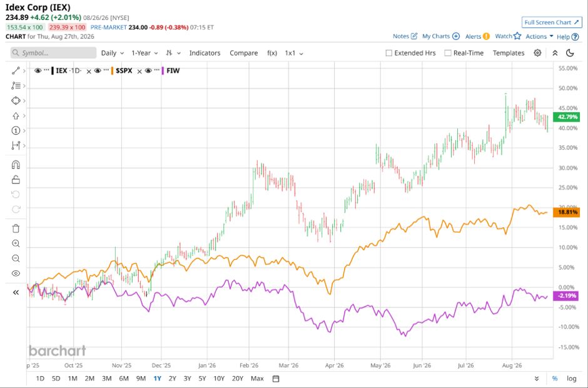Open the My Charts link
The image size is (588, 388).
point(436,36)
